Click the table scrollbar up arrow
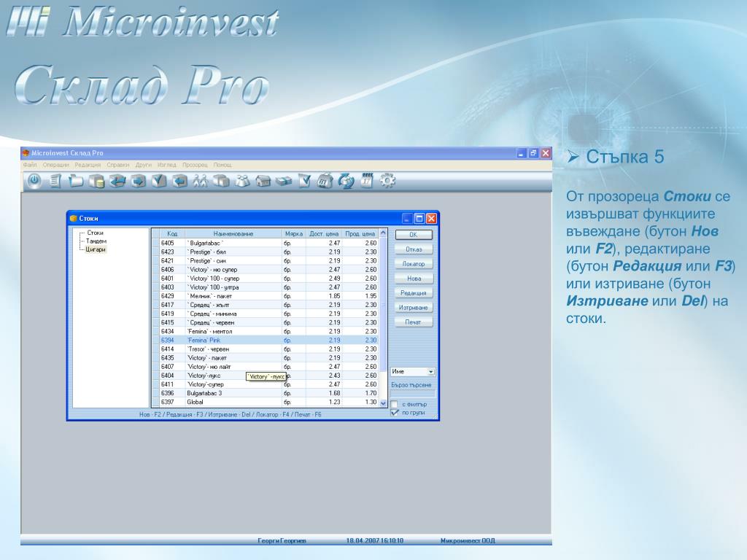The width and height of the screenshot is (747, 560). click(383, 233)
